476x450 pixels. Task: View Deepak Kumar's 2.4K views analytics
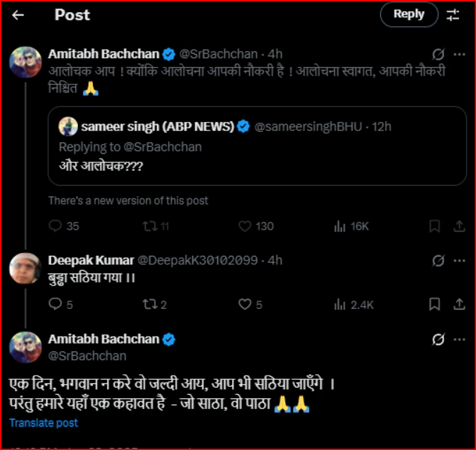pos(340,304)
